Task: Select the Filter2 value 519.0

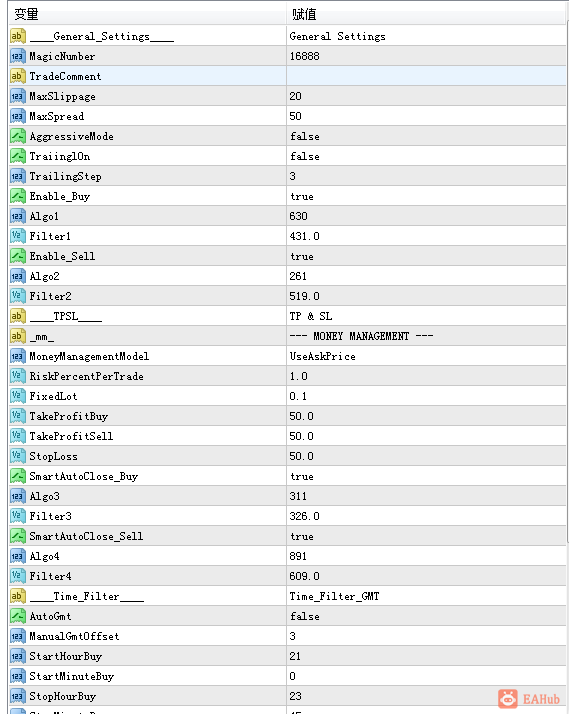Action: point(305,296)
